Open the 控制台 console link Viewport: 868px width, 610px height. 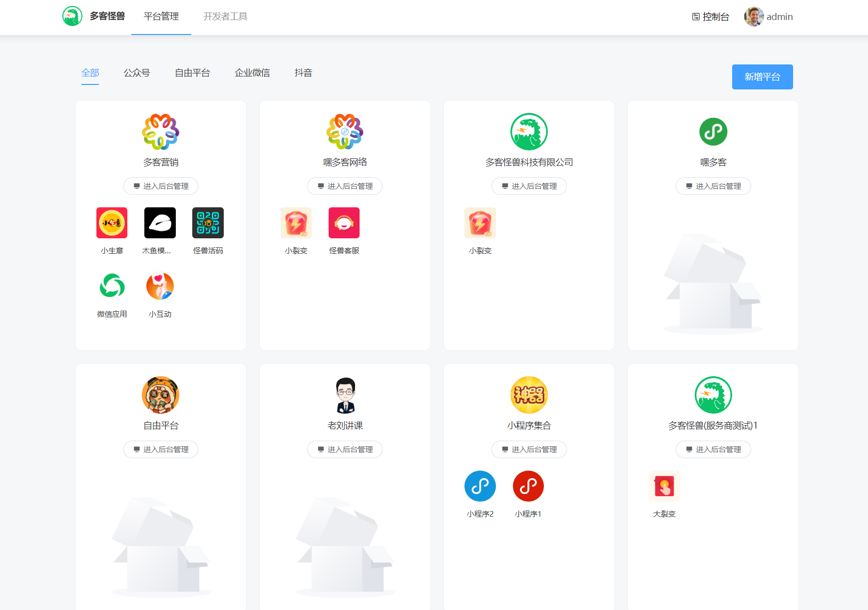click(710, 16)
